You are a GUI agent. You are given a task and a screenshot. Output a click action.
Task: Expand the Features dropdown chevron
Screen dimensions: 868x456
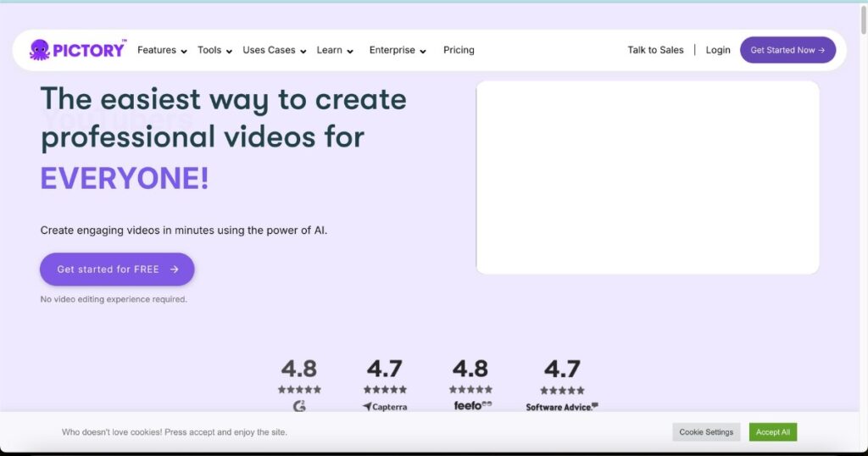point(184,51)
